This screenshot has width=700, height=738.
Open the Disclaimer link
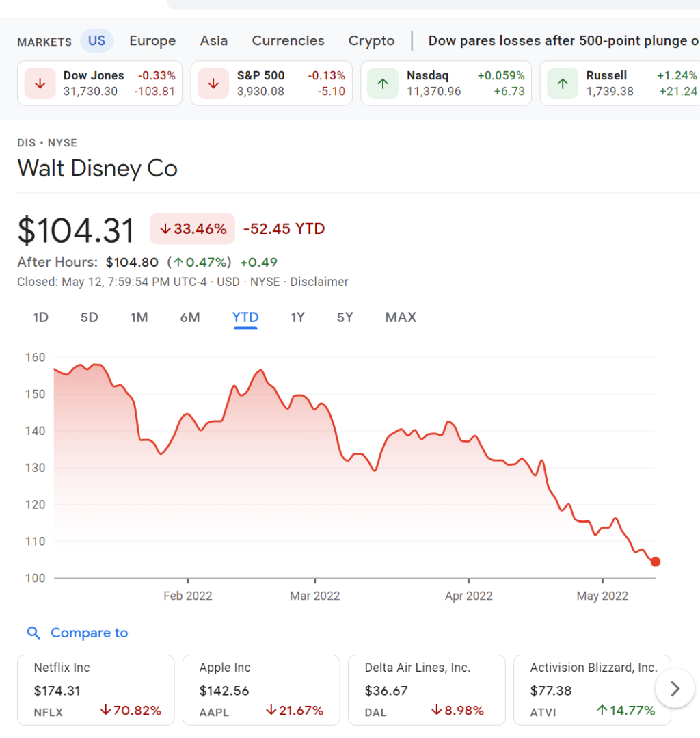pos(319,282)
